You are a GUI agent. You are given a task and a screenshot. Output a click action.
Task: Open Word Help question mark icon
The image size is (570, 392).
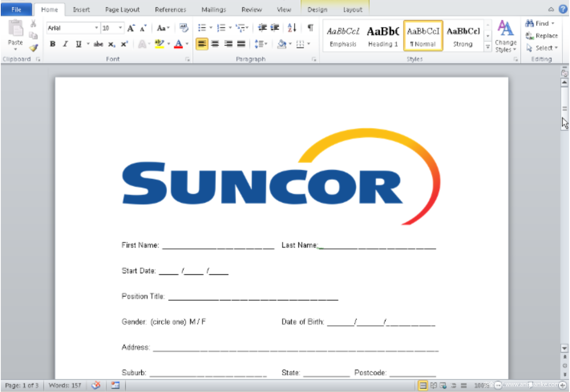[x=563, y=9]
